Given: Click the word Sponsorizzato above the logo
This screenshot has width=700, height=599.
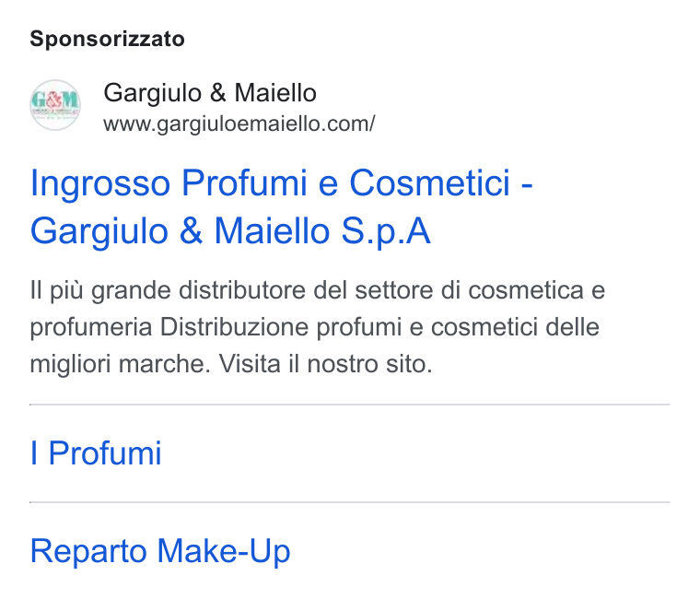Looking at the screenshot, I should pos(107,39).
